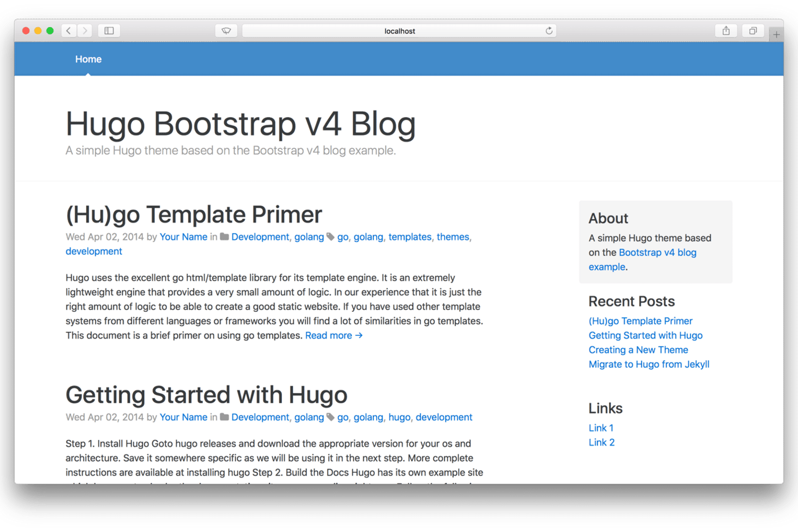Click the back navigation arrow in Safari
The height and width of the screenshot is (532, 798).
[x=69, y=30]
